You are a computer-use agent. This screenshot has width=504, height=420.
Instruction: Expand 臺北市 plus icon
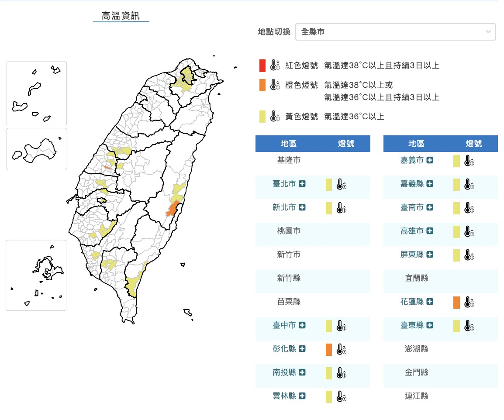click(x=302, y=183)
